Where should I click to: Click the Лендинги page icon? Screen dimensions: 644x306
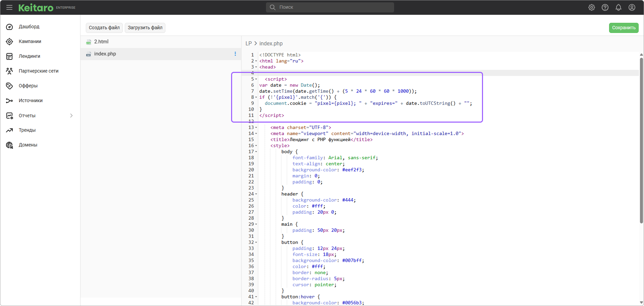tap(9, 56)
